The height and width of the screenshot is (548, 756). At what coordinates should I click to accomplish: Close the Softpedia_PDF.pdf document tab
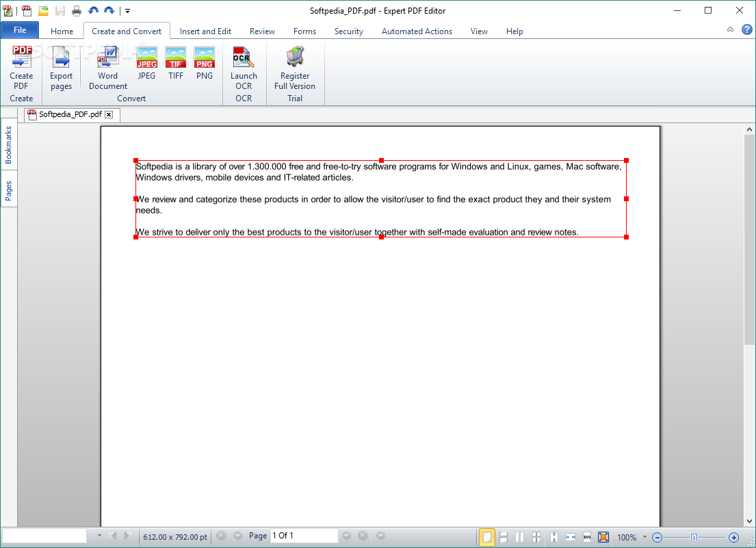109,115
